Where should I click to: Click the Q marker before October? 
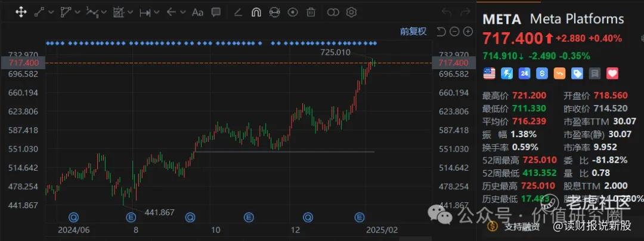[x=190, y=217]
